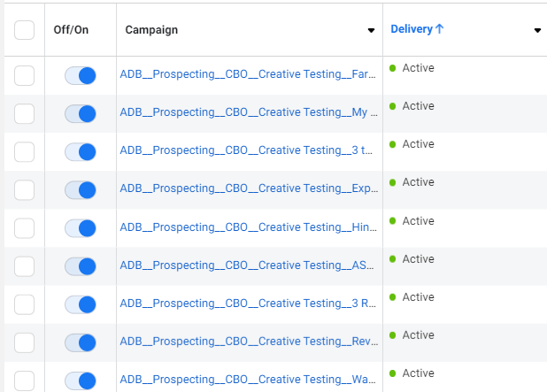The image size is (547, 392).
Task: Disable the toggle for the '3 t...' campaign
Action: 81,152
